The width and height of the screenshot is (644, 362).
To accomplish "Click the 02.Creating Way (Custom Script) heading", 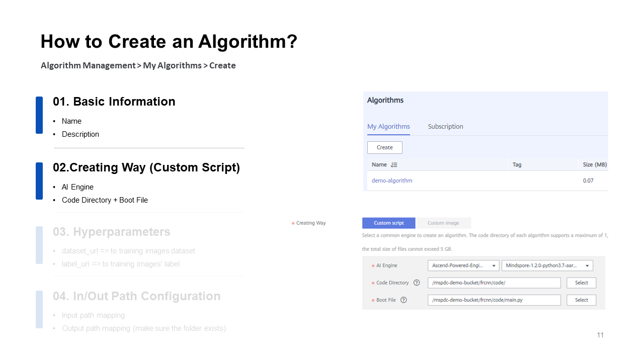I will click(x=146, y=167).
